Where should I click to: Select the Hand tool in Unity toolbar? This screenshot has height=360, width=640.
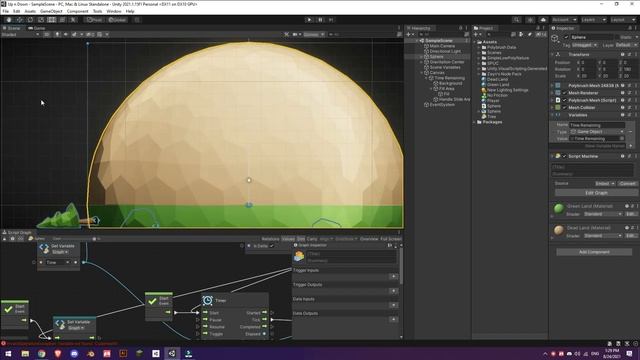click(x=9, y=20)
